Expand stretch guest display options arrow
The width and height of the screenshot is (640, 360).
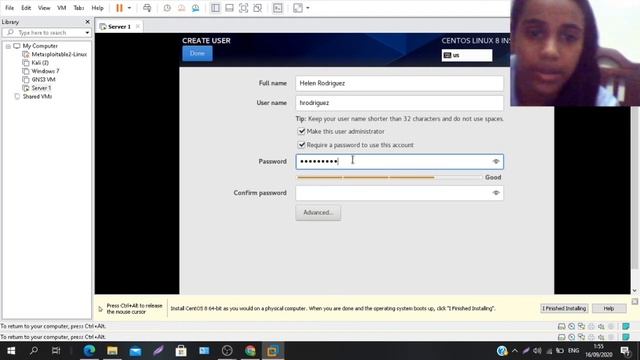pos(308,8)
